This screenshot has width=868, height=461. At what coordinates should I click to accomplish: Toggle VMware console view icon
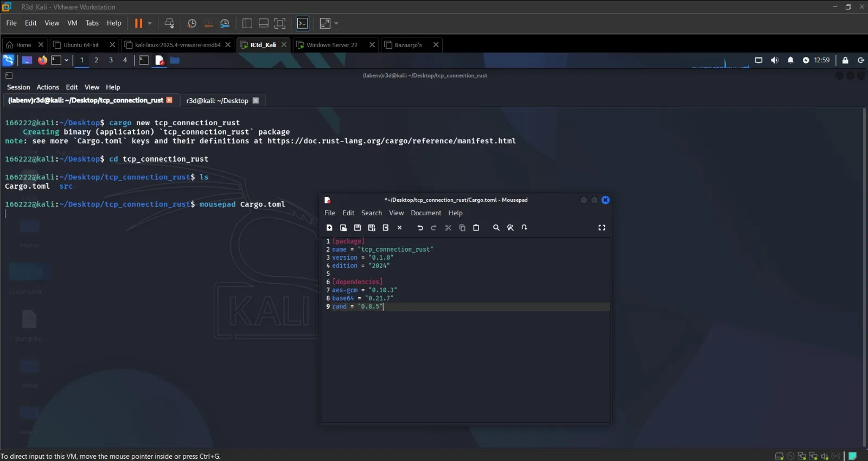coord(303,23)
